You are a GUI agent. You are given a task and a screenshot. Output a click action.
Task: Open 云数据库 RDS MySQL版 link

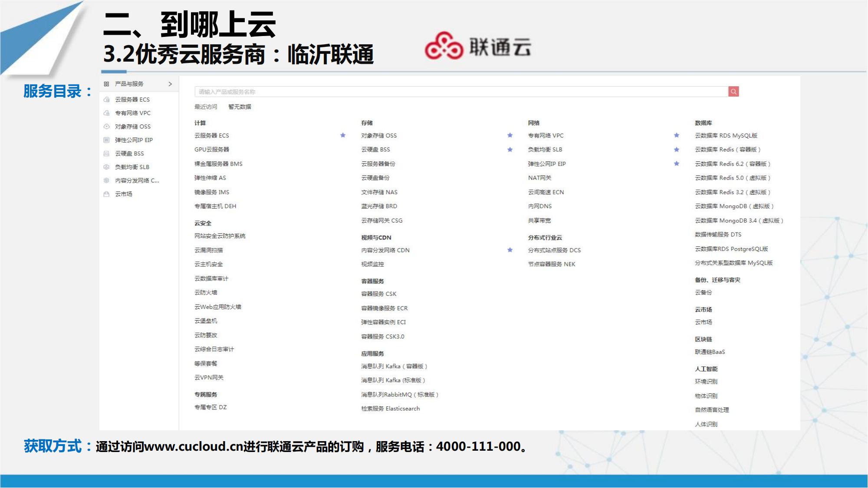tap(726, 135)
